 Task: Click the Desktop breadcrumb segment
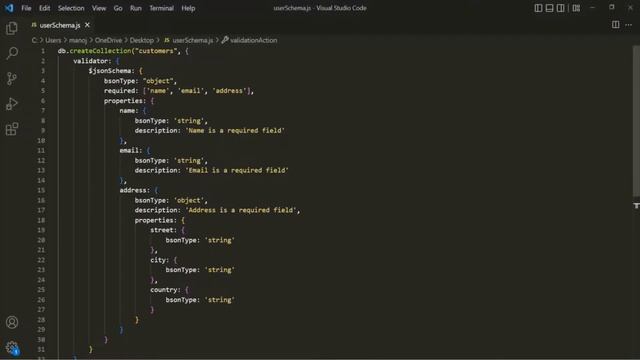click(142, 40)
